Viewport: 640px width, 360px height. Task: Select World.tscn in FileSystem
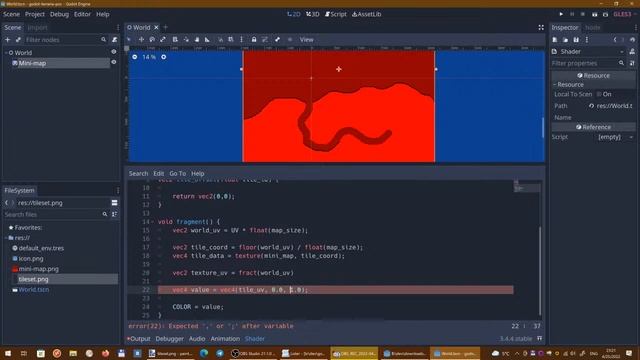(x=33, y=290)
